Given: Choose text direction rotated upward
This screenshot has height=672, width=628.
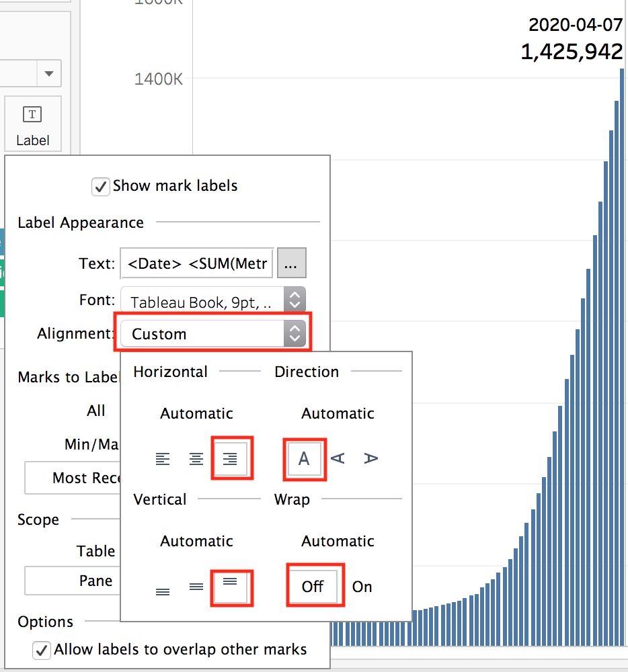Looking at the screenshot, I should [x=338, y=459].
